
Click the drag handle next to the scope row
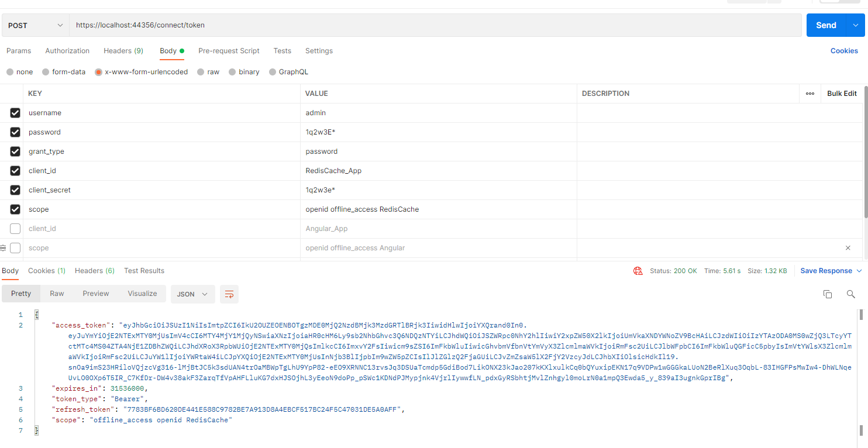5,247
